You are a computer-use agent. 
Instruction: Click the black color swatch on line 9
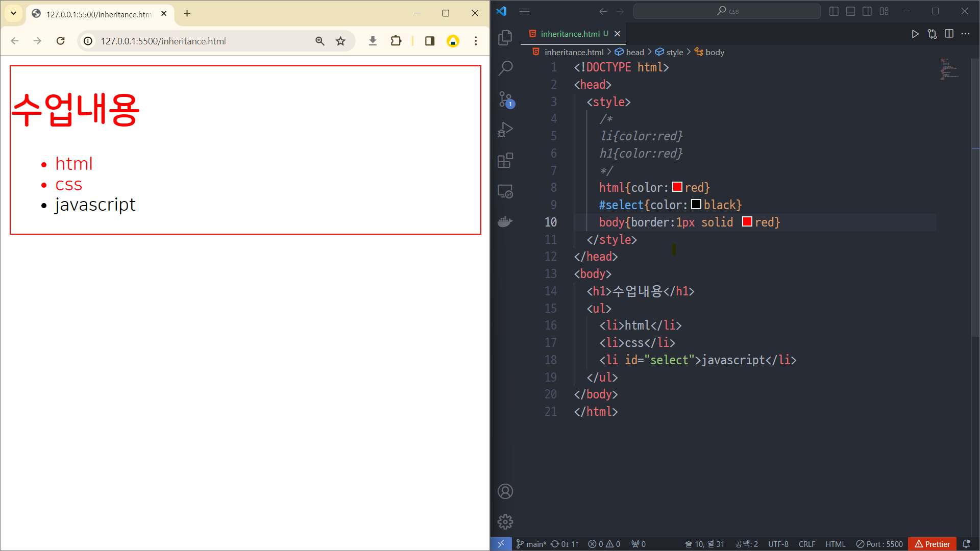696,205
